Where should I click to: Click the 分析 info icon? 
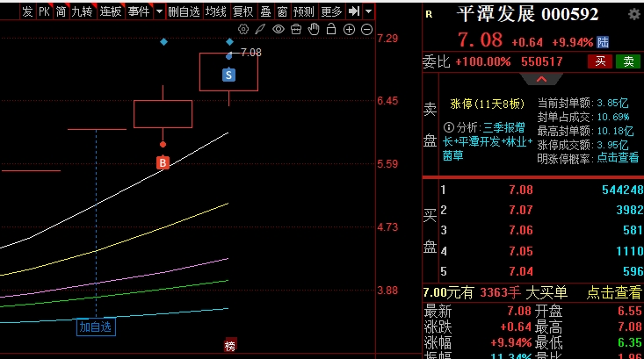pyautogui.click(x=448, y=127)
